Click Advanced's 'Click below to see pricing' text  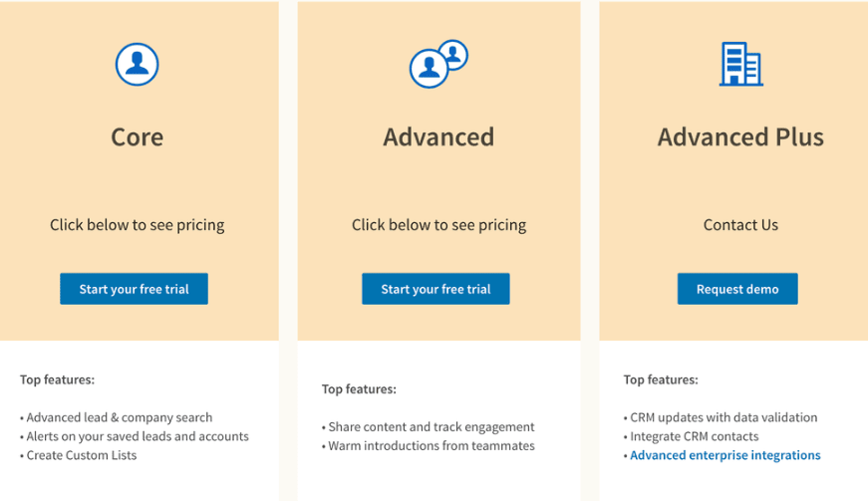pos(438,225)
